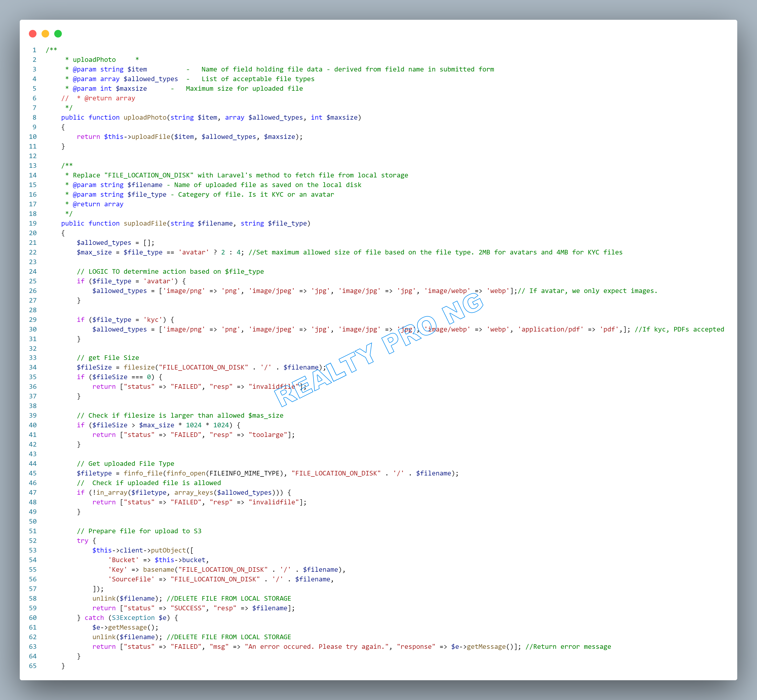Click the 'S3Exception' class name
The height and width of the screenshot is (700, 757).
click(x=133, y=618)
